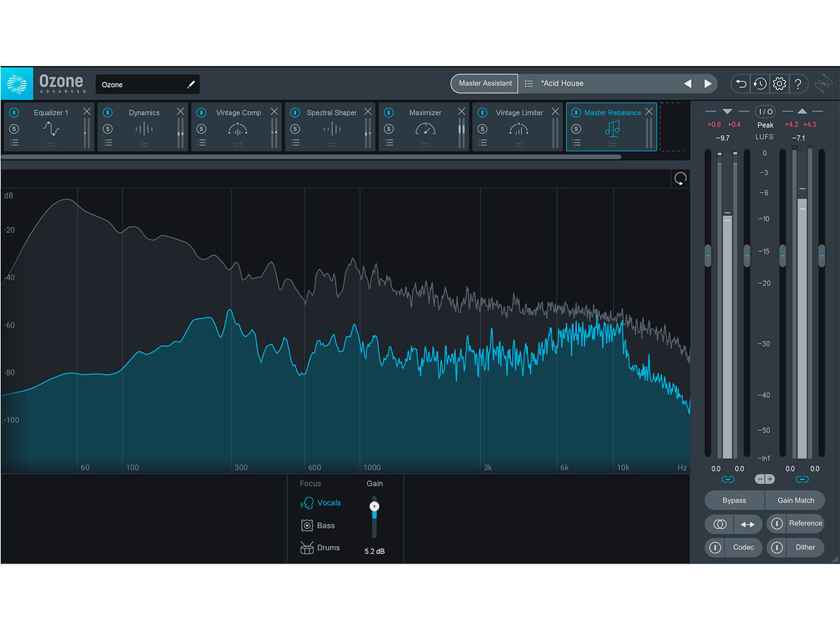Click the Ozone logo icon
The height and width of the screenshot is (630, 840).
(x=17, y=83)
